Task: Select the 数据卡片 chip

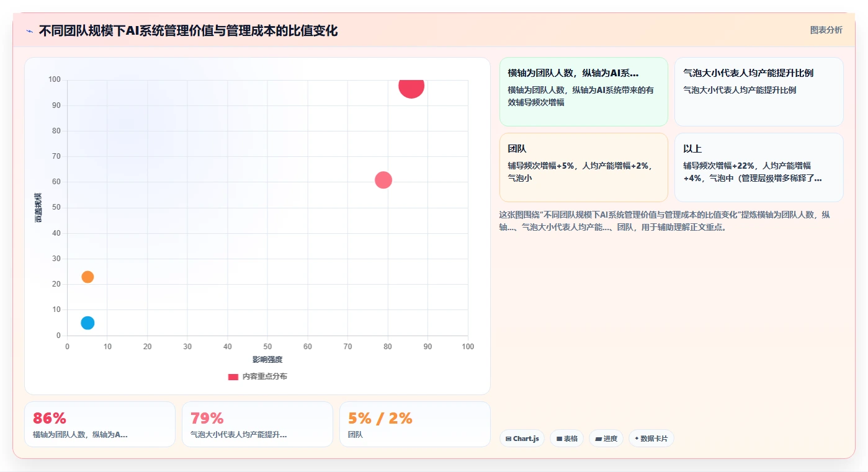Action: point(651,439)
